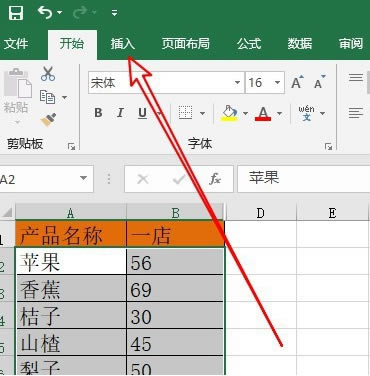370x376 pixels.
Task: Select the cell containing 苹果
Action: tap(71, 261)
